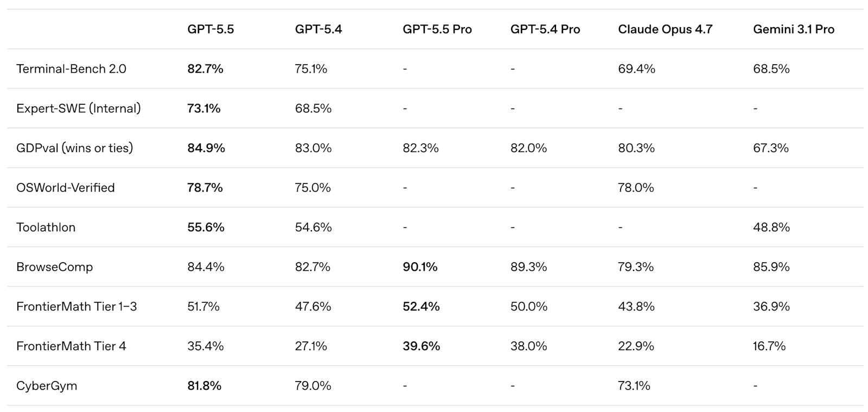Select the GPT-5.4 Pro column header
This screenshot has height=412, width=868.
coord(545,29)
